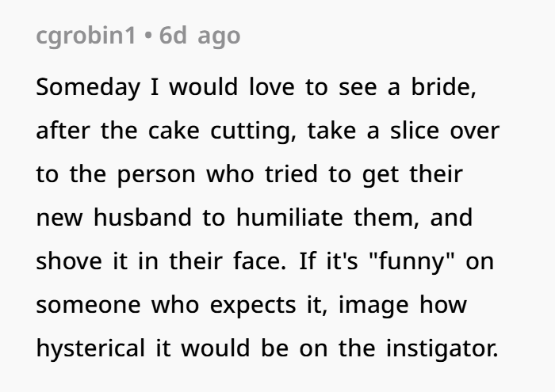
Task: Click the word "instigator." ending the comment
Action: coord(442,348)
